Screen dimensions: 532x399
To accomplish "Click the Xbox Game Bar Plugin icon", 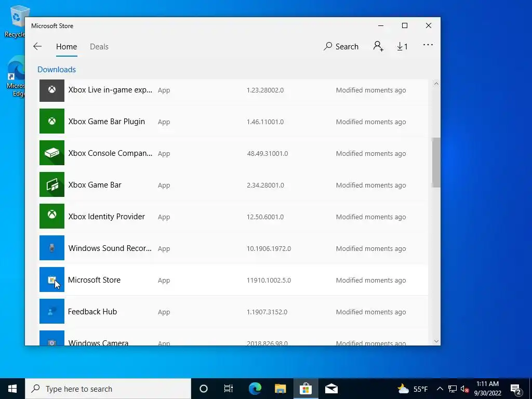I will coord(52,121).
